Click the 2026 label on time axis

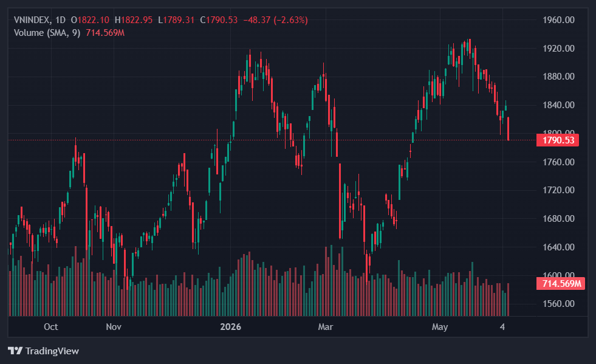[x=231, y=327]
